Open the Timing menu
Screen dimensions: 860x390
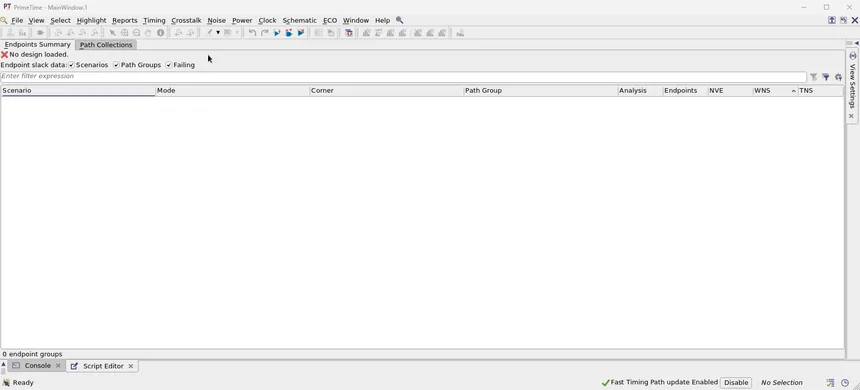154,20
